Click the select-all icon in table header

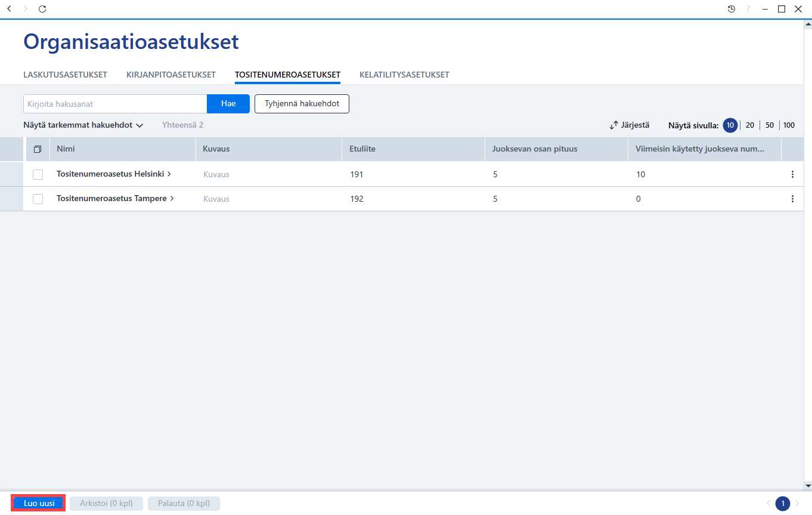pos(38,149)
